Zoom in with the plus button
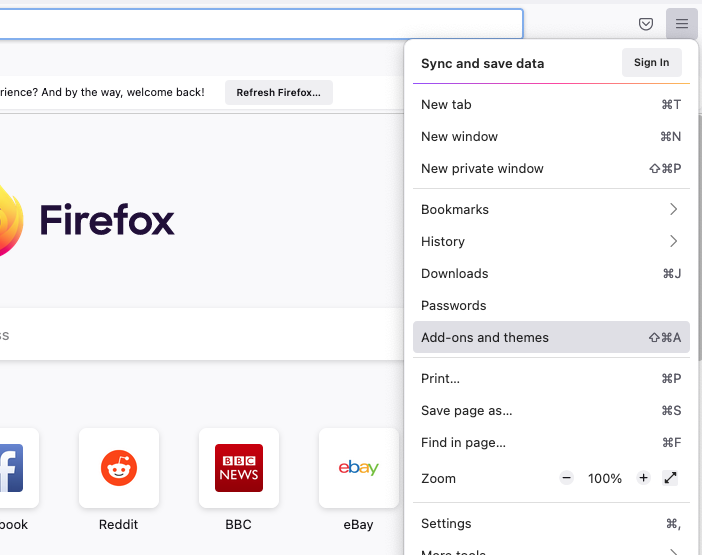This screenshot has width=702, height=555. click(643, 478)
